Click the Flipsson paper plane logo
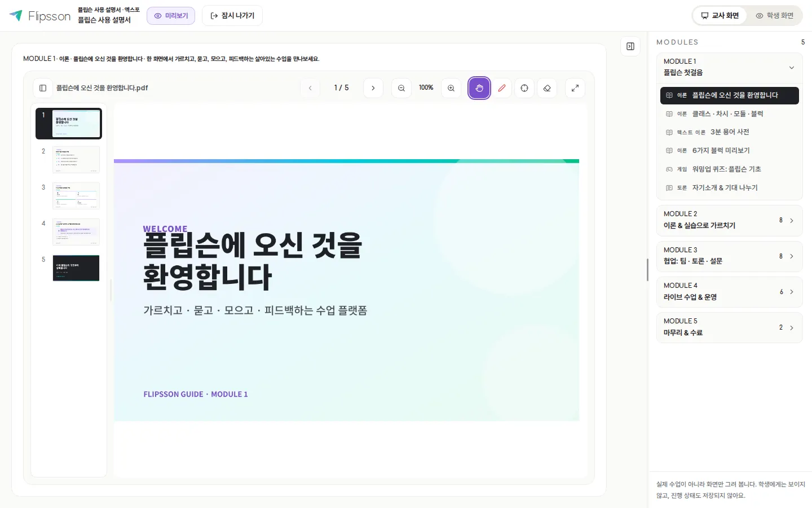Screen dimensions: 812x508 click(16, 15)
